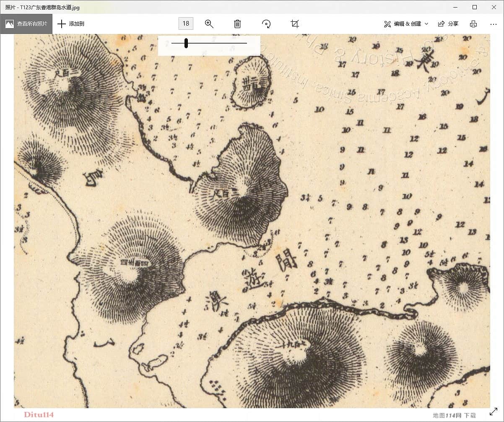Click the Ditu114 watermark on the image
This screenshot has width=504, height=422.
click(x=39, y=415)
